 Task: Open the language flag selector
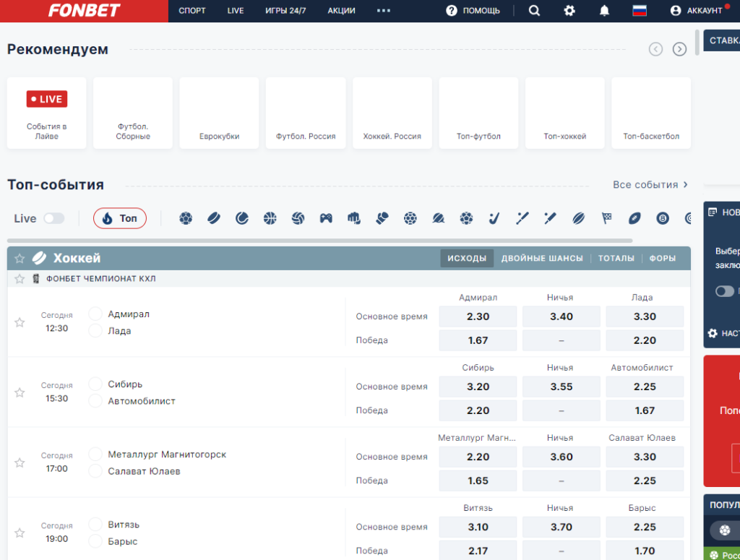pyautogui.click(x=640, y=10)
